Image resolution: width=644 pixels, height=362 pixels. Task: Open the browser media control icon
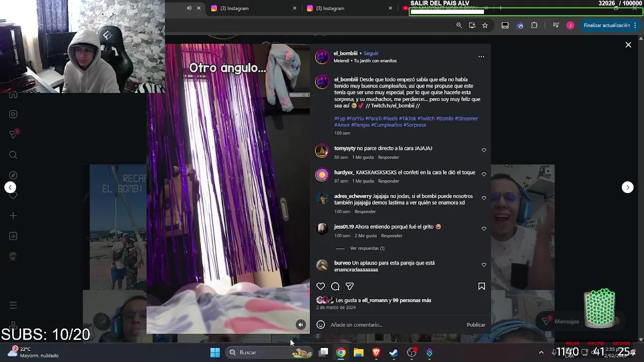555,25
